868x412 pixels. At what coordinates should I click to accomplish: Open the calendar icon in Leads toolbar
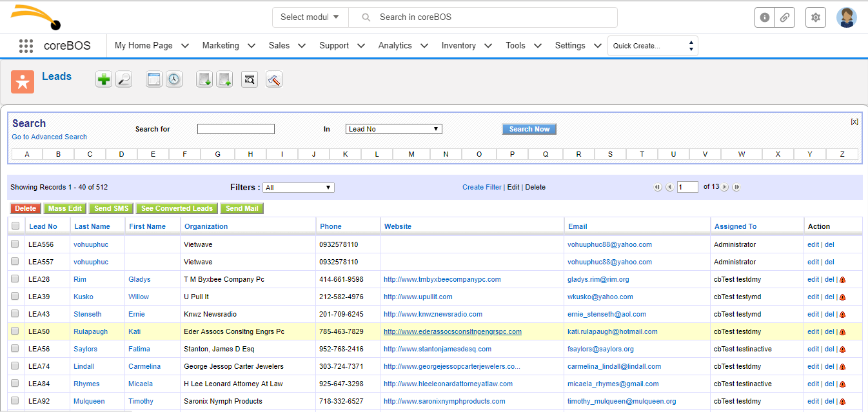(x=154, y=79)
